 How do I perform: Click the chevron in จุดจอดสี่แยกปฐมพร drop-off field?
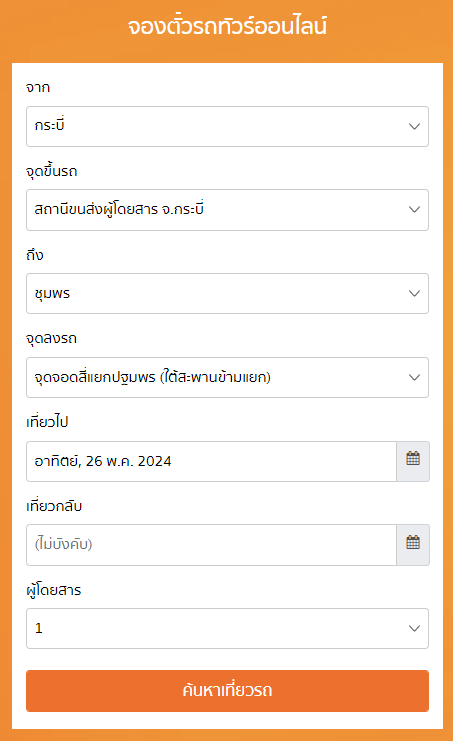[x=414, y=377]
